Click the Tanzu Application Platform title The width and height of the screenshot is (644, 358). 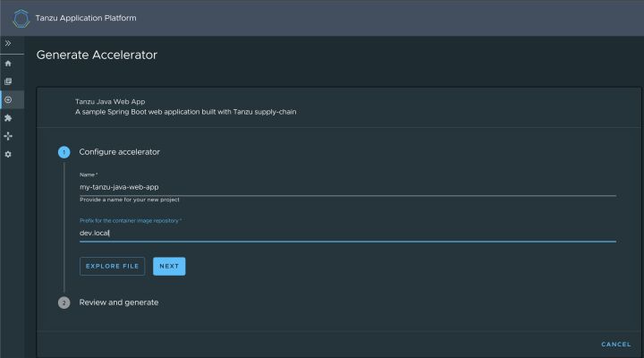pos(86,18)
